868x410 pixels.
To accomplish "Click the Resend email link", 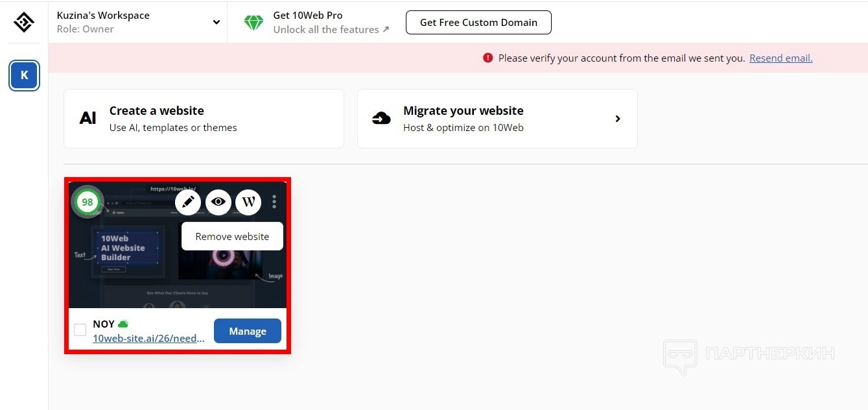I will (x=780, y=58).
